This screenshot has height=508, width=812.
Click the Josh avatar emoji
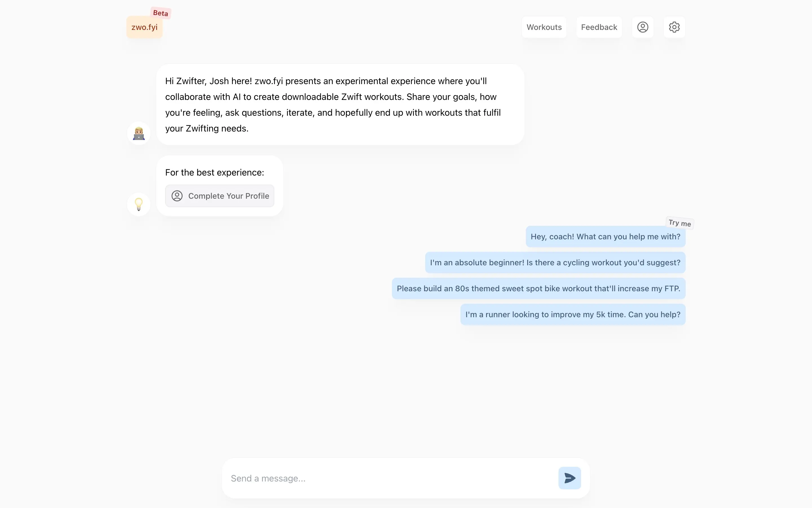(x=139, y=133)
